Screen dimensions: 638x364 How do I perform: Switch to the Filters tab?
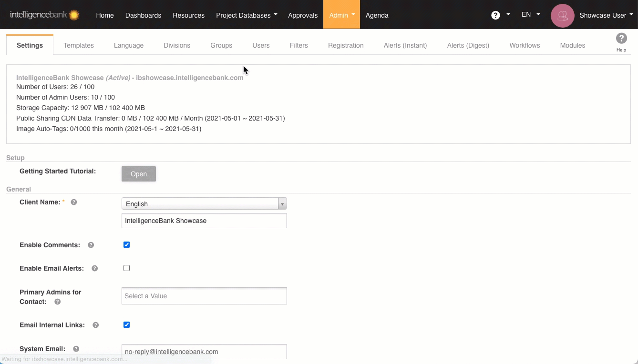point(299,45)
